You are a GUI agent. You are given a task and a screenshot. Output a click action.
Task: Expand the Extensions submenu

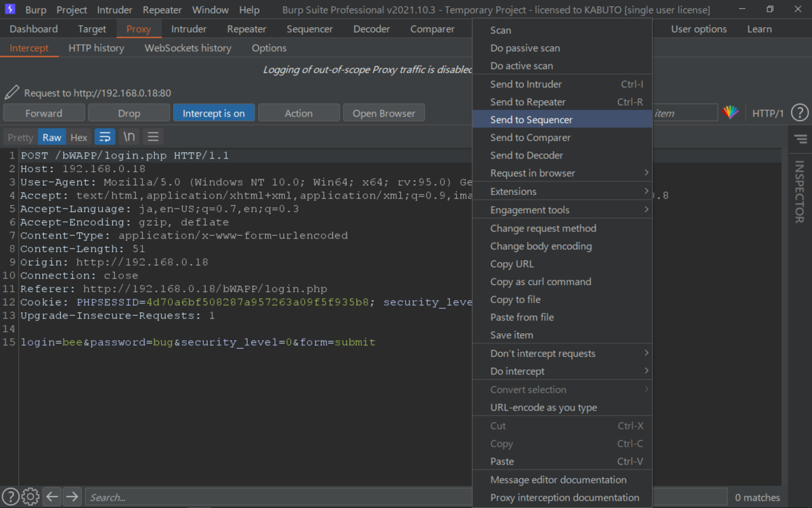tap(562, 191)
